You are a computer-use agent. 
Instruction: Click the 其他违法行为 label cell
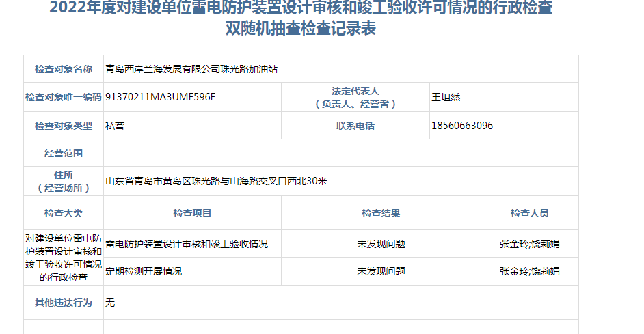tap(64, 302)
